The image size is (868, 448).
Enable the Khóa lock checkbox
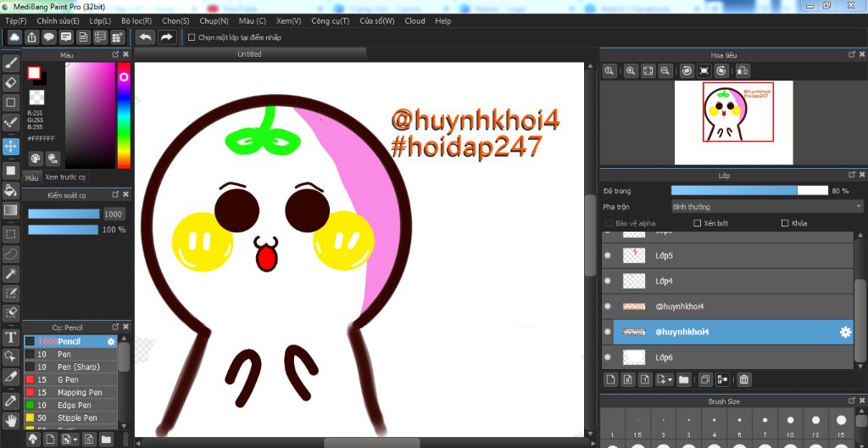click(x=784, y=223)
